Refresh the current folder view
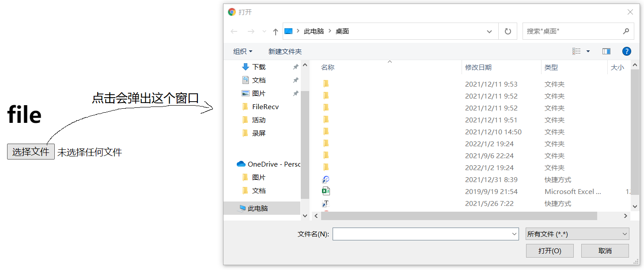 (508, 31)
